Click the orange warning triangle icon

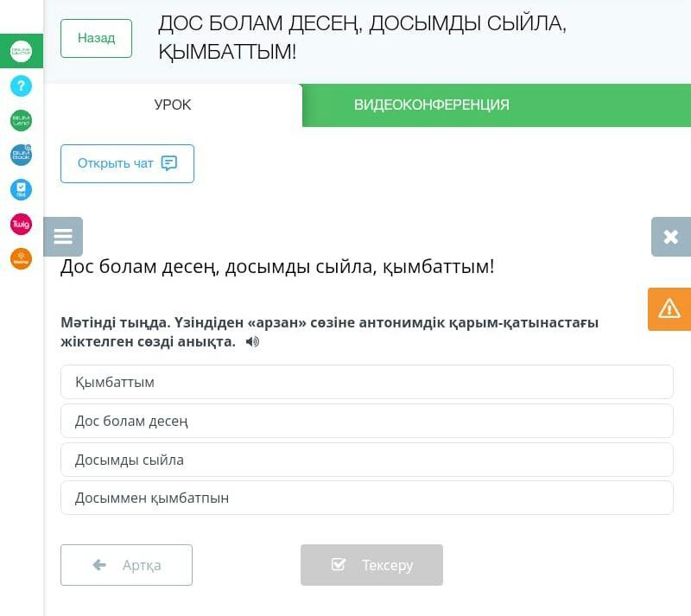669,309
